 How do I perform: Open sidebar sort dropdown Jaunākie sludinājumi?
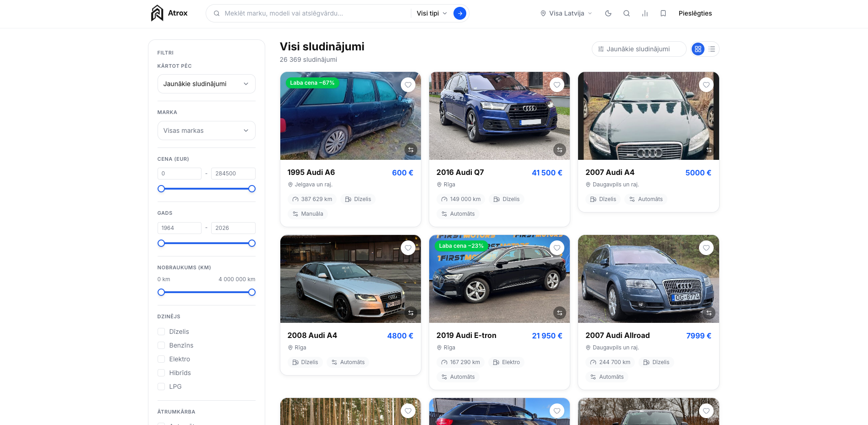(206, 84)
